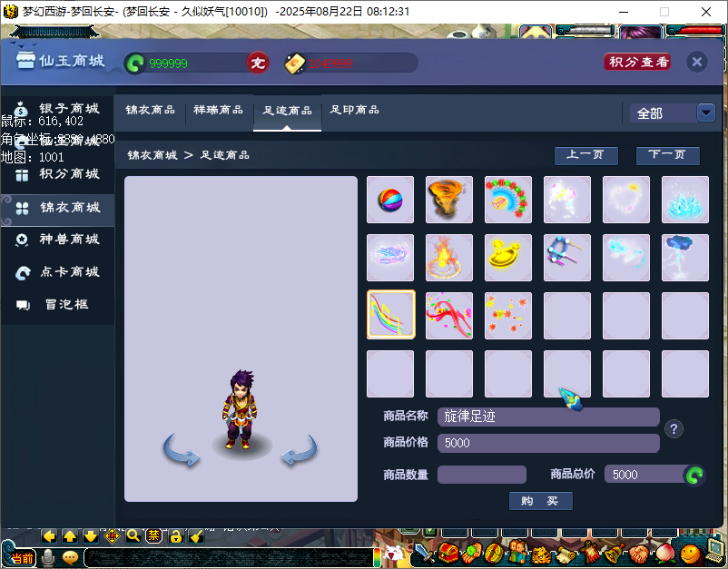Open the tiger summon beast icon

539,554
